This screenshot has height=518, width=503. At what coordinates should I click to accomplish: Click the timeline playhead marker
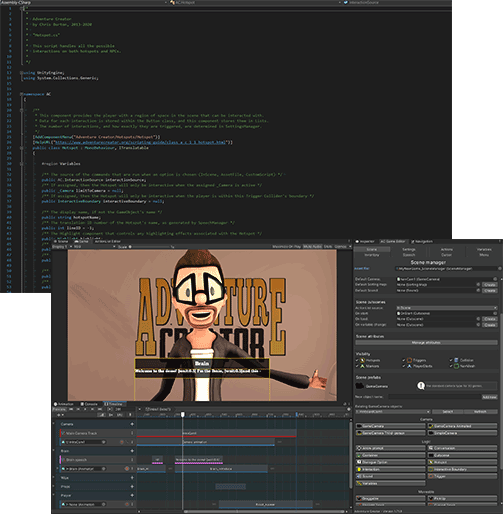pos(183,414)
